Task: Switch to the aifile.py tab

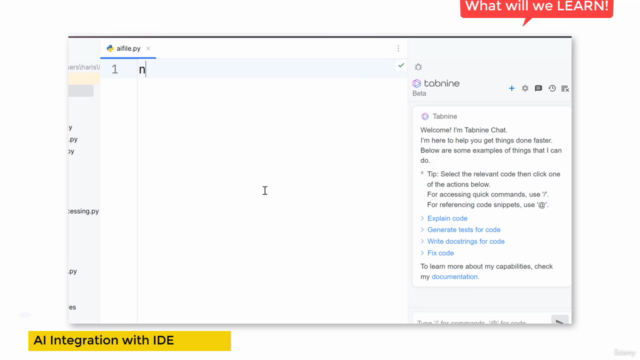Action: (x=128, y=48)
